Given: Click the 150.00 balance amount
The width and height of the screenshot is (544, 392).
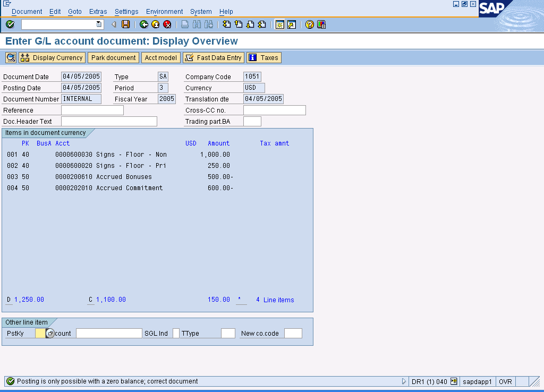Looking at the screenshot, I should [x=218, y=300].
